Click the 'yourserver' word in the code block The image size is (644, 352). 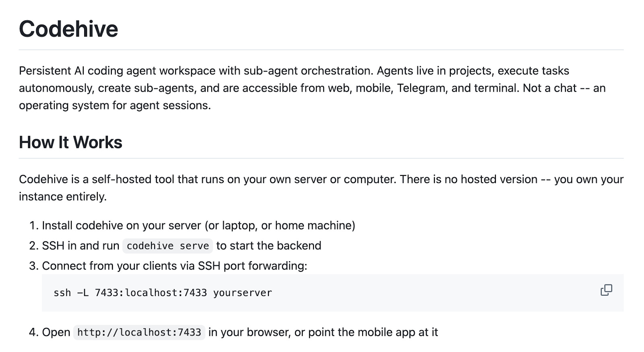click(243, 293)
